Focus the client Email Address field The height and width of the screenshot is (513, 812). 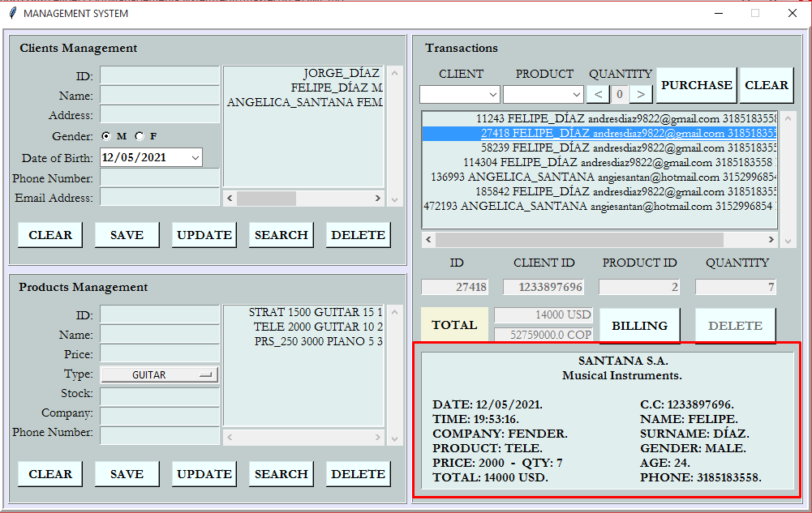tap(160, 197)
